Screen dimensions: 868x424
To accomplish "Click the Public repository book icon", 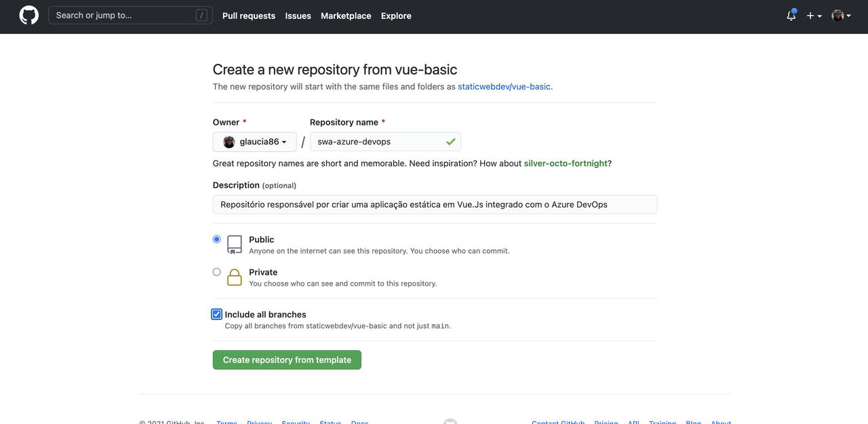I will point(235,245).
